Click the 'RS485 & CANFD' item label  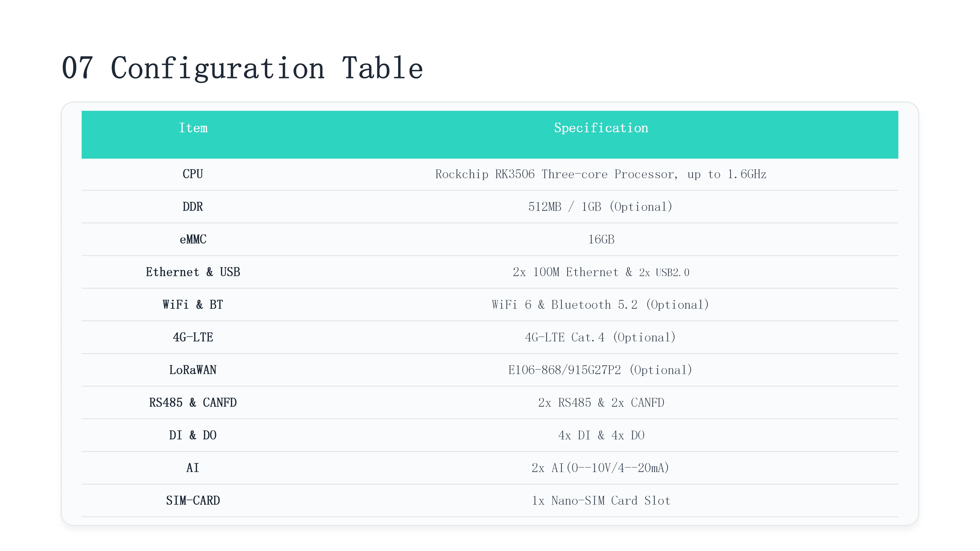193,403
